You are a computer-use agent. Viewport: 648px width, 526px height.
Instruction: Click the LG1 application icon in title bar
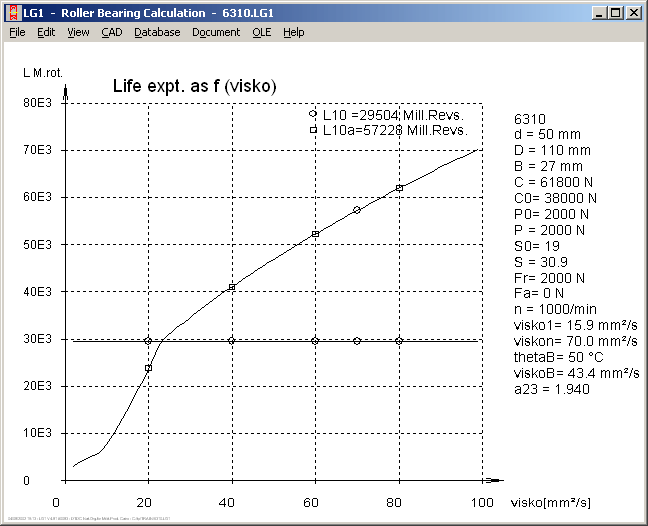point(11,12)
